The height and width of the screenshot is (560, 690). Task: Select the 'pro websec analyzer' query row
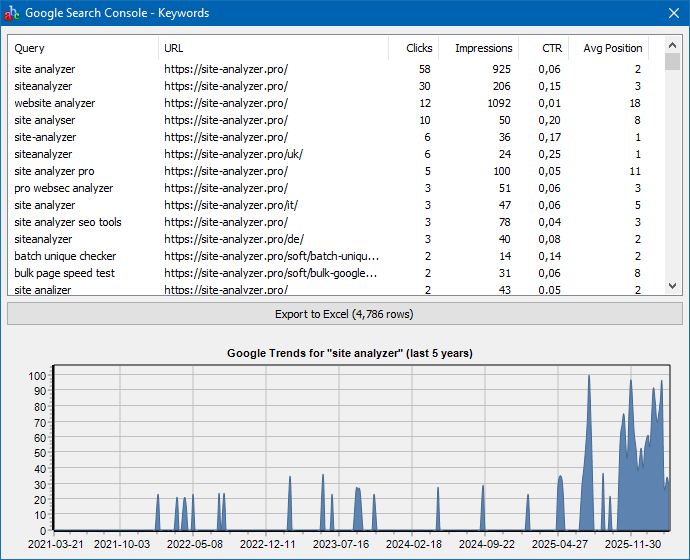pyautogui.click(x=328, y=188)
